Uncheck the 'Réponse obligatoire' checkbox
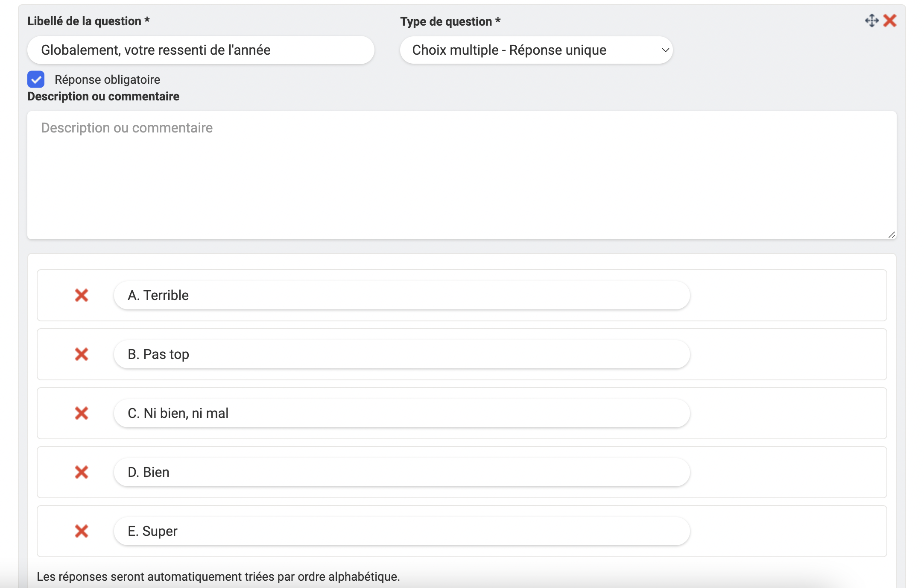The width and height of the screenshot is (924, 588). [x=36, y=79]
